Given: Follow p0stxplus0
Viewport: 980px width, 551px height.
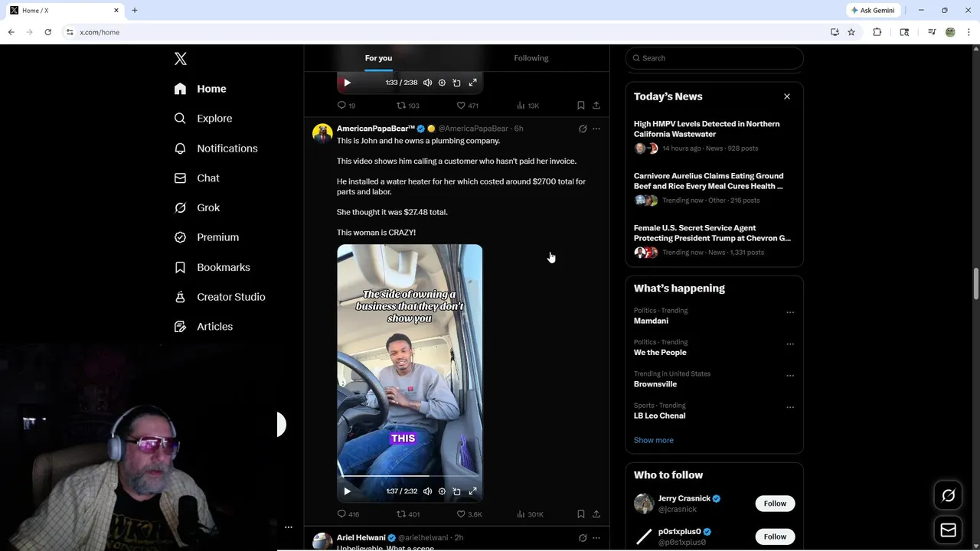Looking at the screenshot, I should click(x=775, y=536).
